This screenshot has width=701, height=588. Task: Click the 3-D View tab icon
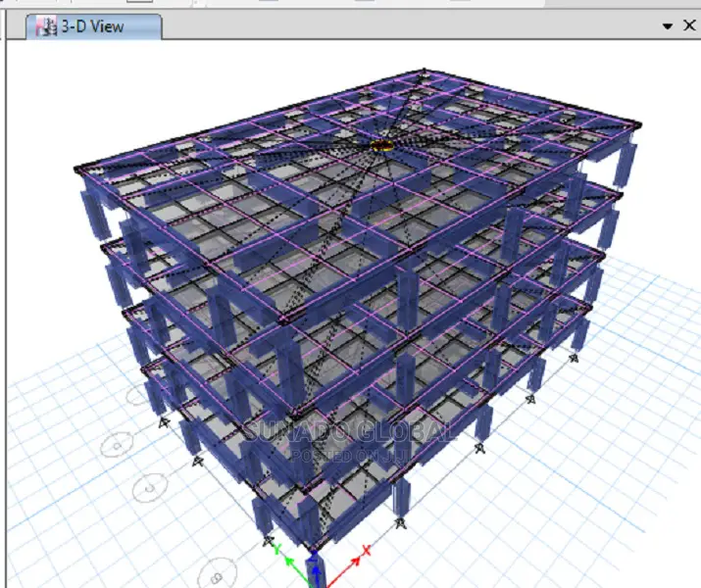[46, 25]
